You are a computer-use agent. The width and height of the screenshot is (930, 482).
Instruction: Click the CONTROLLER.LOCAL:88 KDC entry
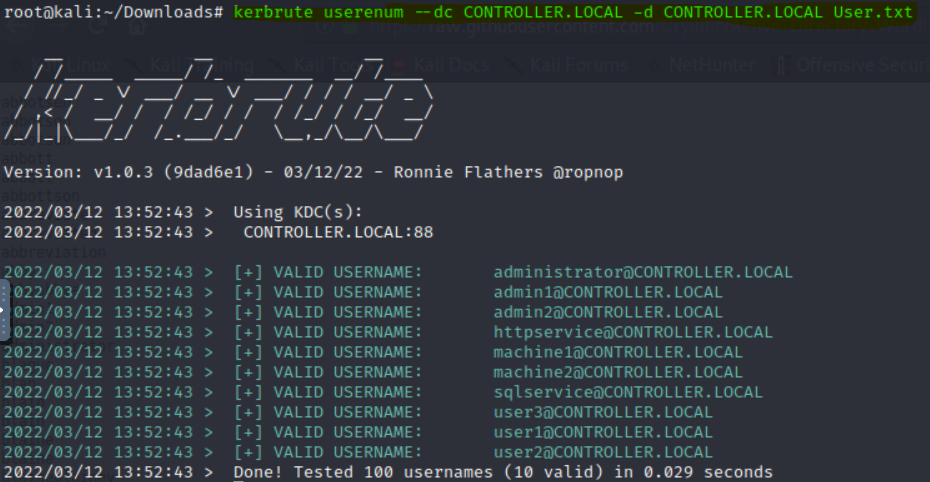[x=338, y=232]
